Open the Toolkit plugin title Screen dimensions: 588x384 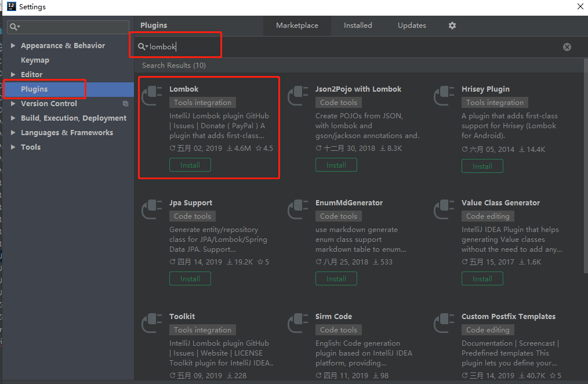[x=182, y=316]
